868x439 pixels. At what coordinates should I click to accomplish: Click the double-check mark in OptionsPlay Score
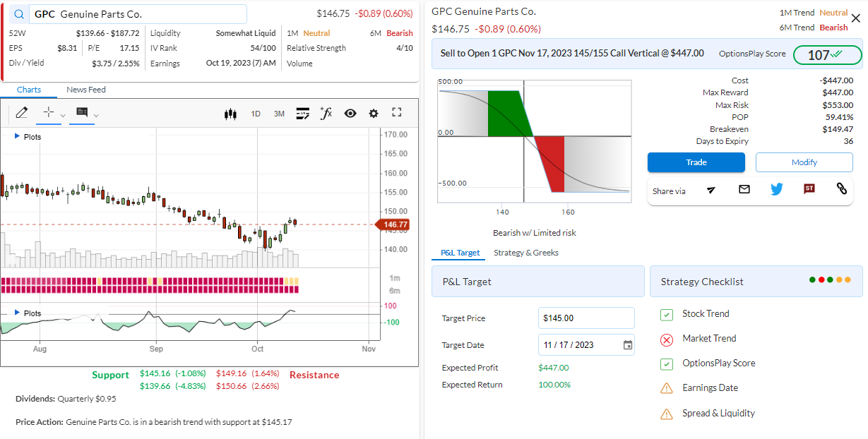836,54
